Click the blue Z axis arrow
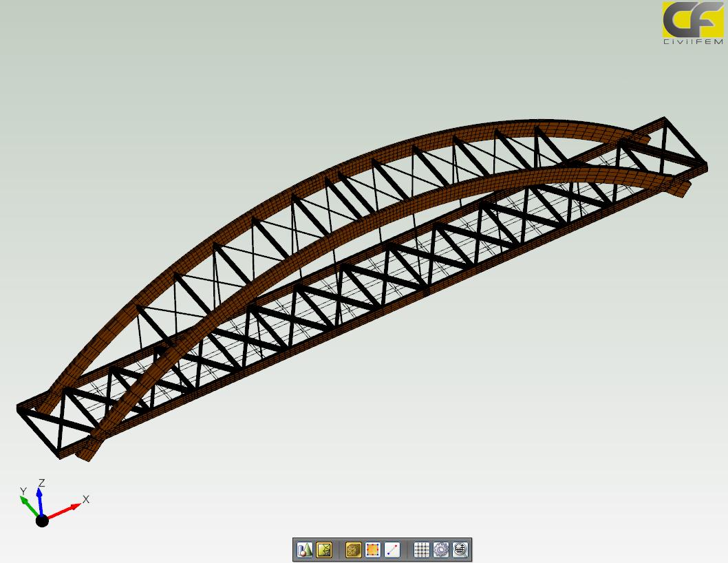This screenshot has height=563, width=728. click(41, 500)
